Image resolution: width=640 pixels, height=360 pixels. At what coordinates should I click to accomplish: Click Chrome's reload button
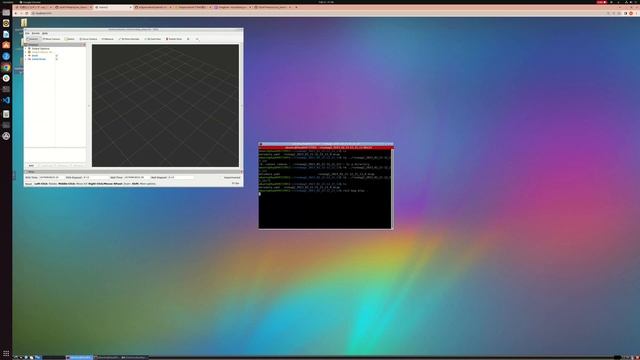point(27,13)
